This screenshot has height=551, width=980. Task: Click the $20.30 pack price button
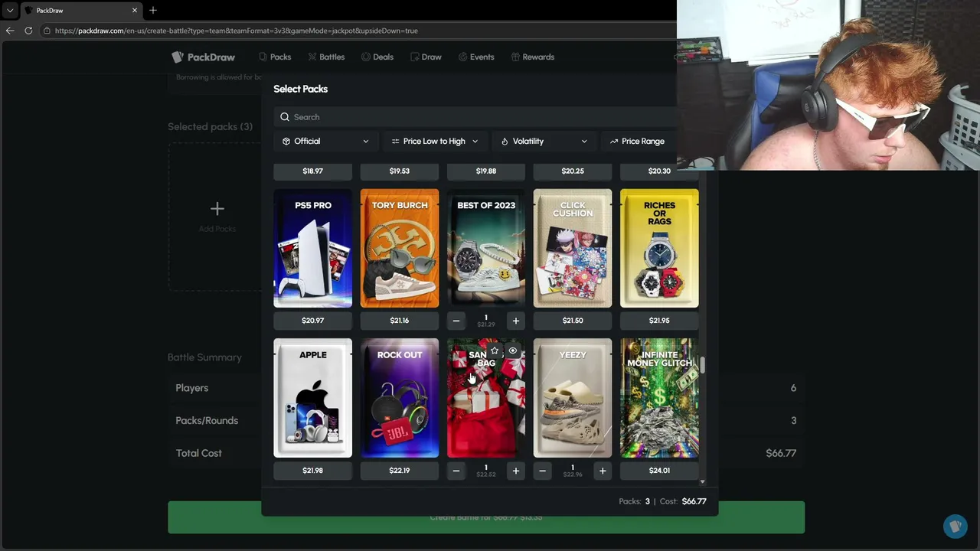(x=659, y=171)
